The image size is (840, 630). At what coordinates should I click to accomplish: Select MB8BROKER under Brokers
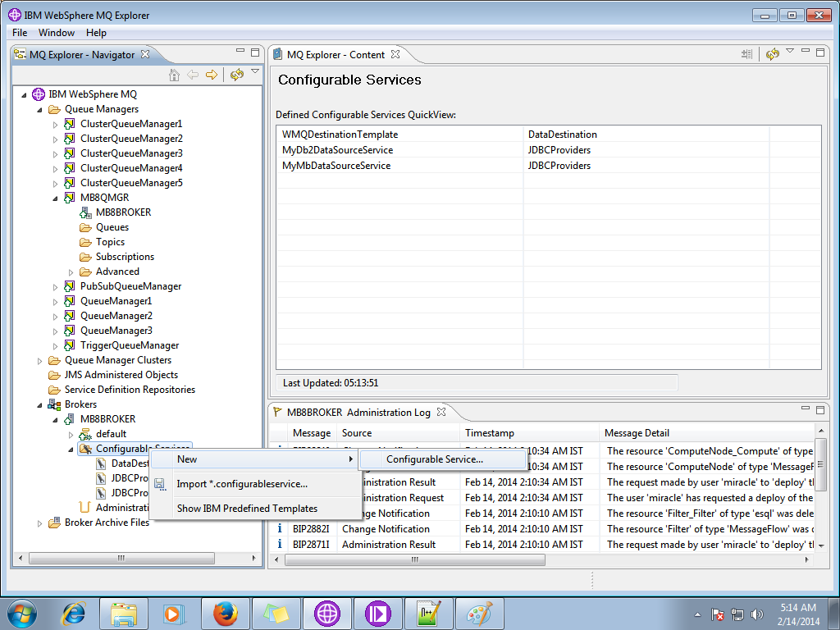pyautogui.click(x=107, y=419)
